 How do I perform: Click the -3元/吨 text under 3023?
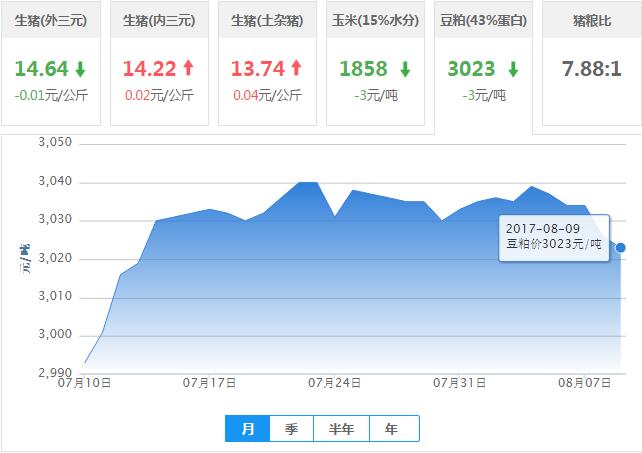(484, 95)
